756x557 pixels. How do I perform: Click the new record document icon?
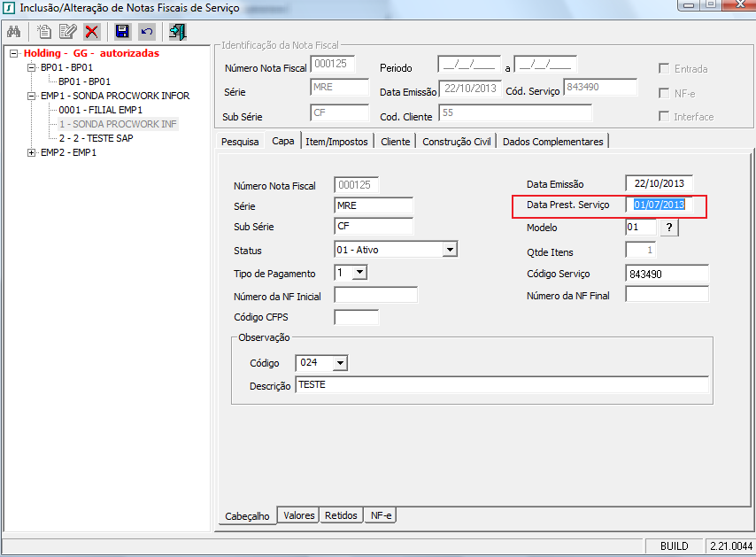(x=44, y=32)
